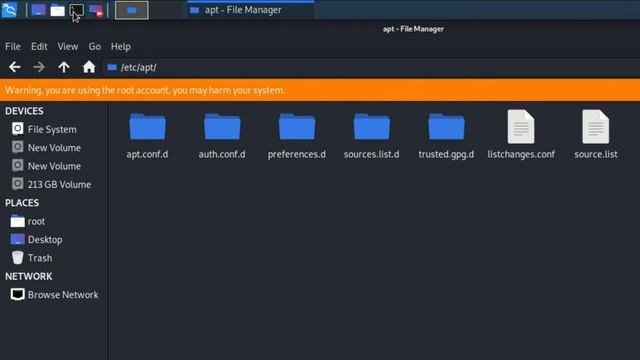The image size is (640, 360).
Task: Open the Kali dragon applications menu
Action: [9, 10]
